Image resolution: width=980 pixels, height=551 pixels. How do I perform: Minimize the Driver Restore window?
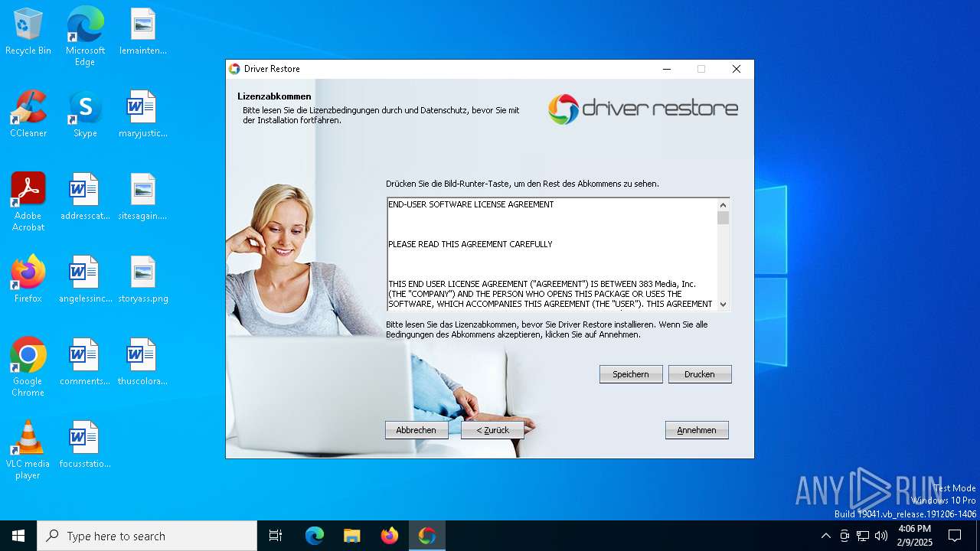667,69
